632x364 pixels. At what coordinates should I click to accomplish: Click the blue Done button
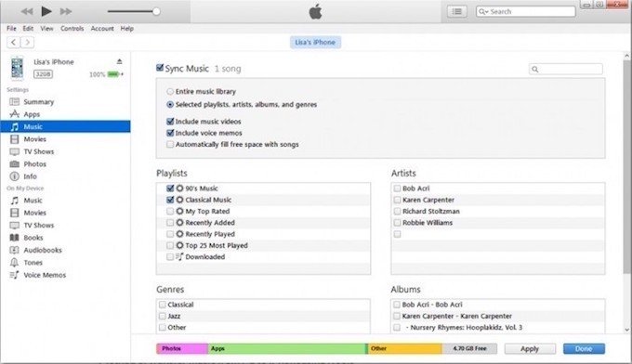point(584,349)
